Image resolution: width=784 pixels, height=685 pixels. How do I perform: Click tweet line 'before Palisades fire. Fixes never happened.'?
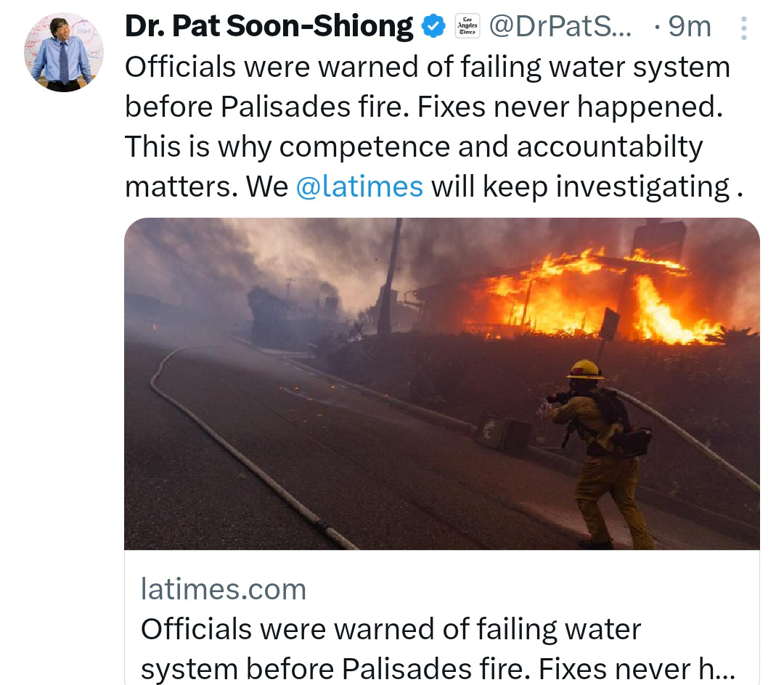[x=424, y=107]
